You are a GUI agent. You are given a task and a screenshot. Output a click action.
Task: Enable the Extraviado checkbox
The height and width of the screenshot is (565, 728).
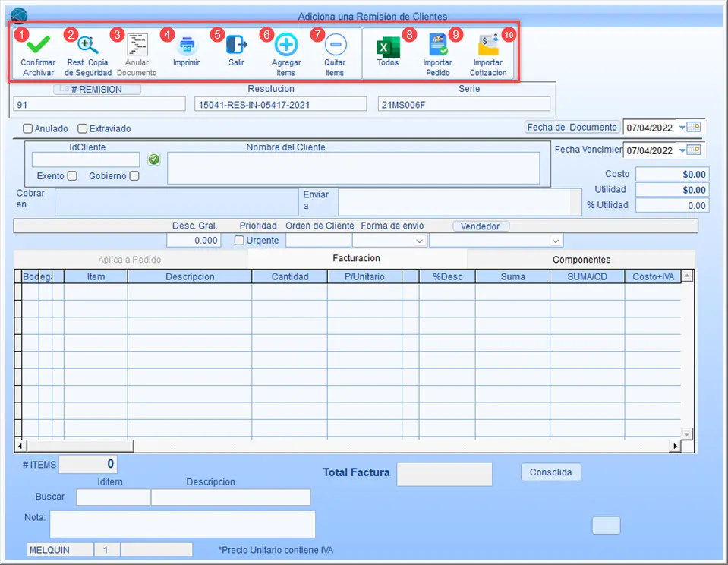(83, 128)
